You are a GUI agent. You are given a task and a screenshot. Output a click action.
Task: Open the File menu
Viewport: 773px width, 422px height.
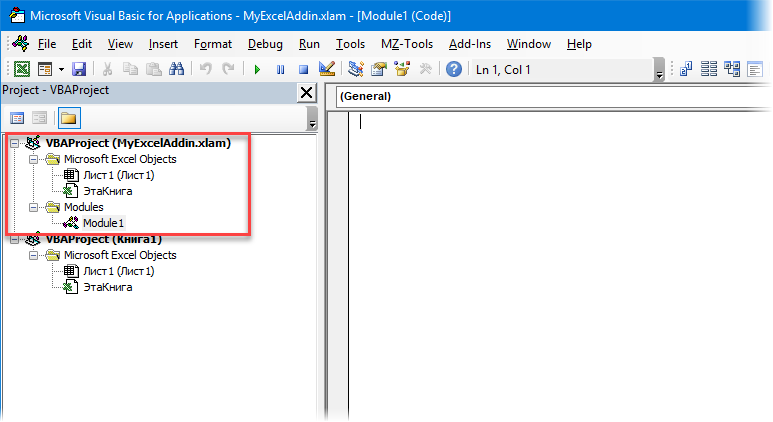pyautogui.click(x=47, y=44)
